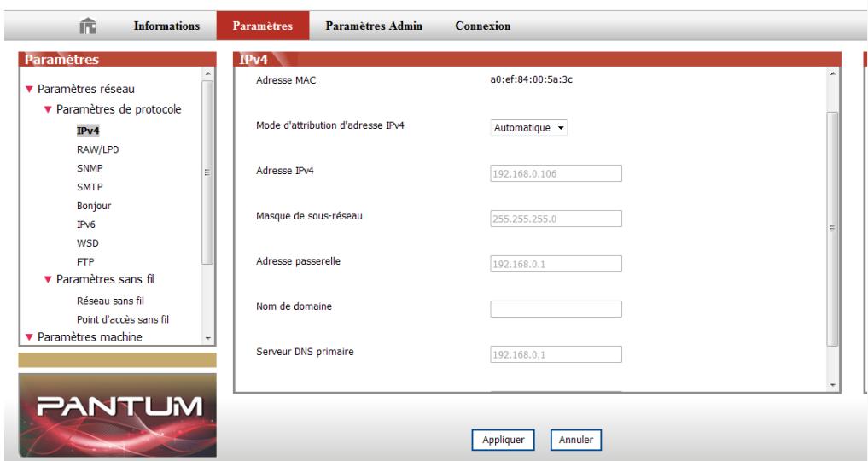Select SNMP protocol settings
This screenshot has width=868, height=461.
click(90, 168)
